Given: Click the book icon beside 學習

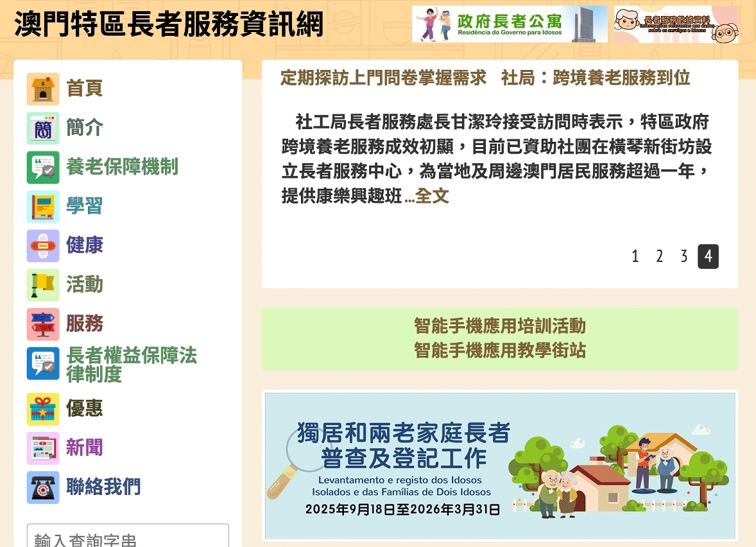Looking at the screenshot, I should pyautogui.click(x=43, y=206).
